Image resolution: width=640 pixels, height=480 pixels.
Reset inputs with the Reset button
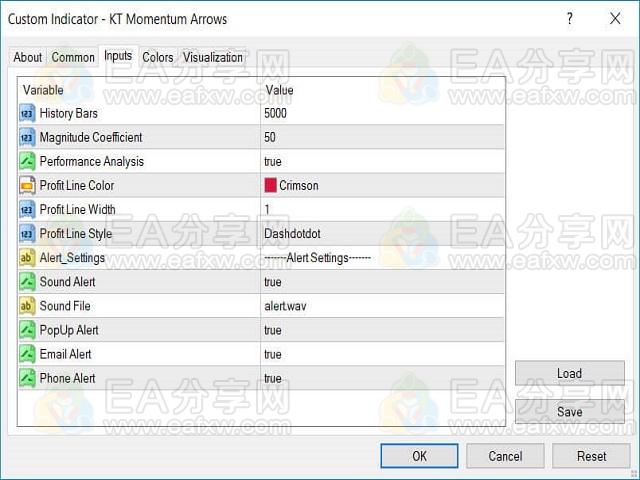click(591, 456)
